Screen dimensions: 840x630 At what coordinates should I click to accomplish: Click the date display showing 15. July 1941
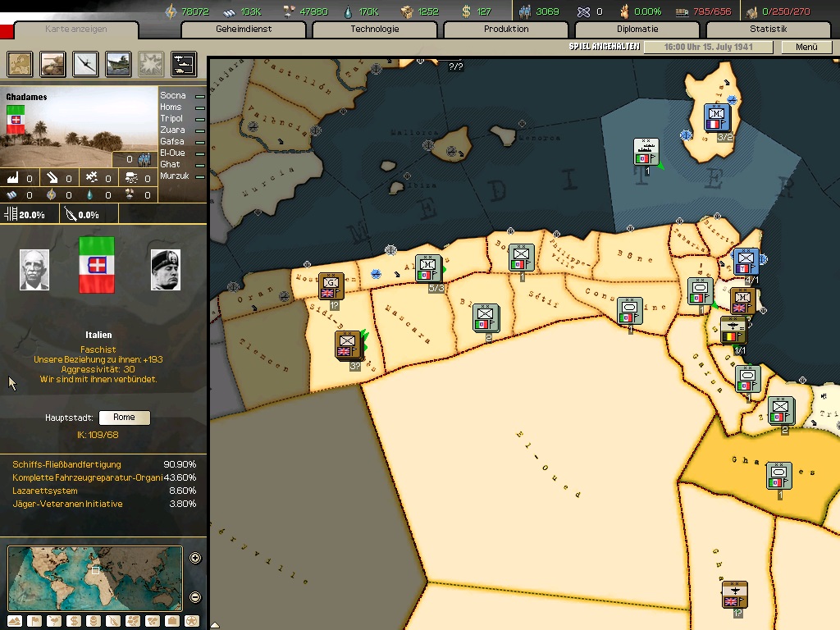(708, 47)
